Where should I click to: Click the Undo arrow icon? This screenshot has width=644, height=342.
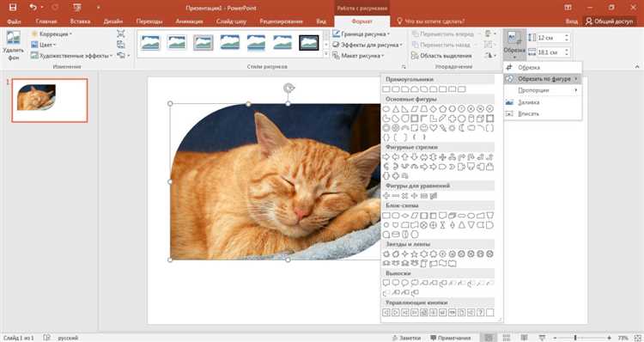tap(33, 8)
